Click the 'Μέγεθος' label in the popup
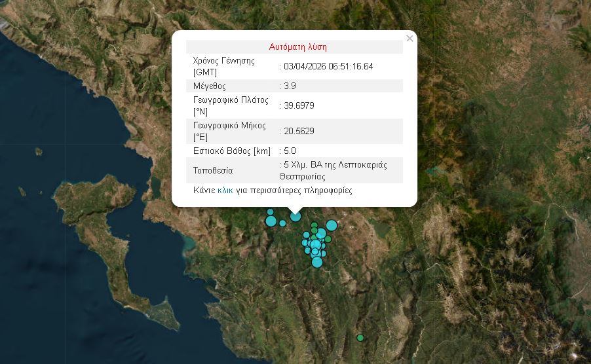This screenshot has height=364, width=591. [210, 86]
